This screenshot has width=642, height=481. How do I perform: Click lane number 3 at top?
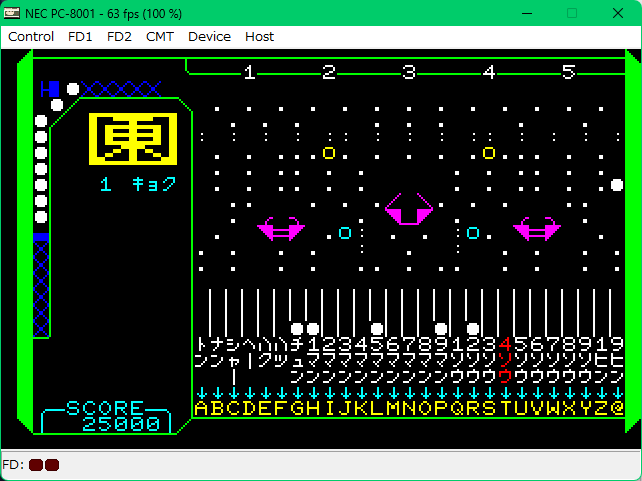click(x=409, y=72)
